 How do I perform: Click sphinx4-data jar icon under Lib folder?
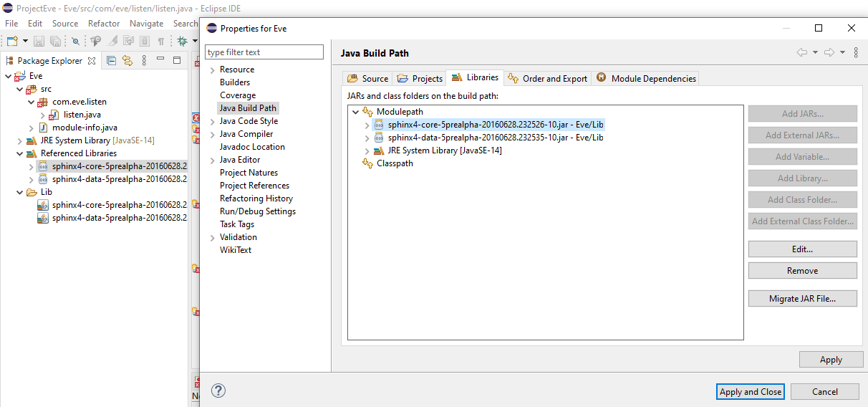[43, 218]
